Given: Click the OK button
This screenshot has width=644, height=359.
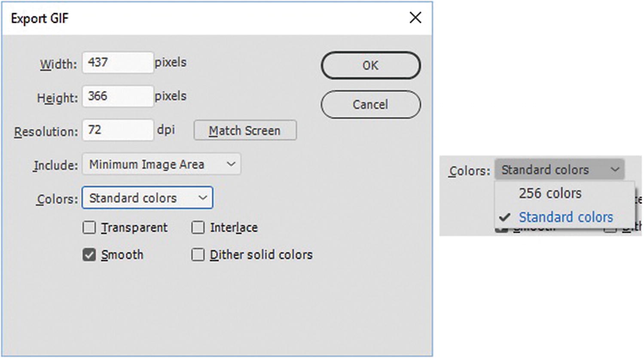Looking at the screenshot, I should [370, 65].
